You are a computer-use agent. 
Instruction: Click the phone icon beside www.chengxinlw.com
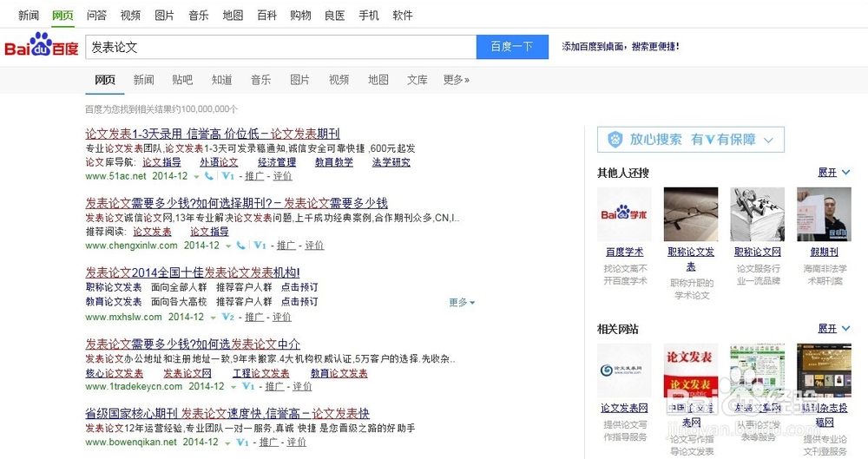(x=240, y=246)
